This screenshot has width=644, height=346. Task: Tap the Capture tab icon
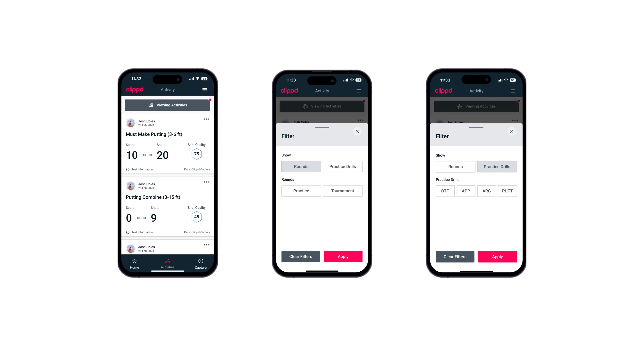pyautogui.click(x=201, y=261)
